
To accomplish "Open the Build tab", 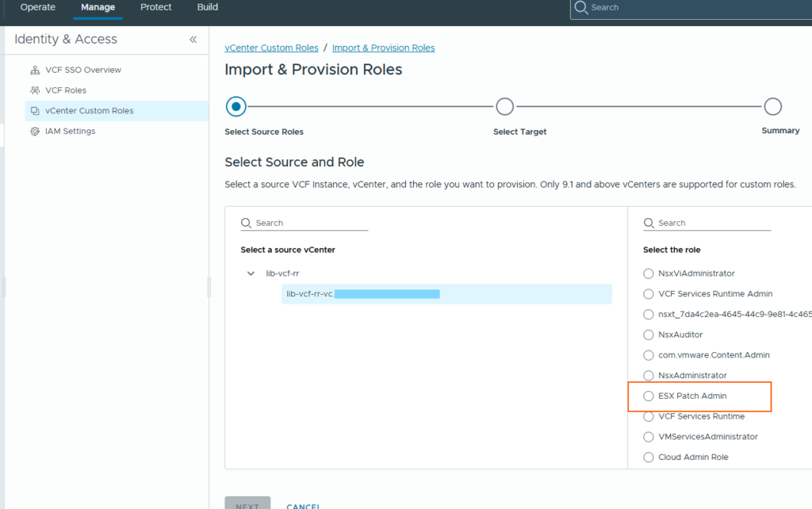I will pos(207,7).
